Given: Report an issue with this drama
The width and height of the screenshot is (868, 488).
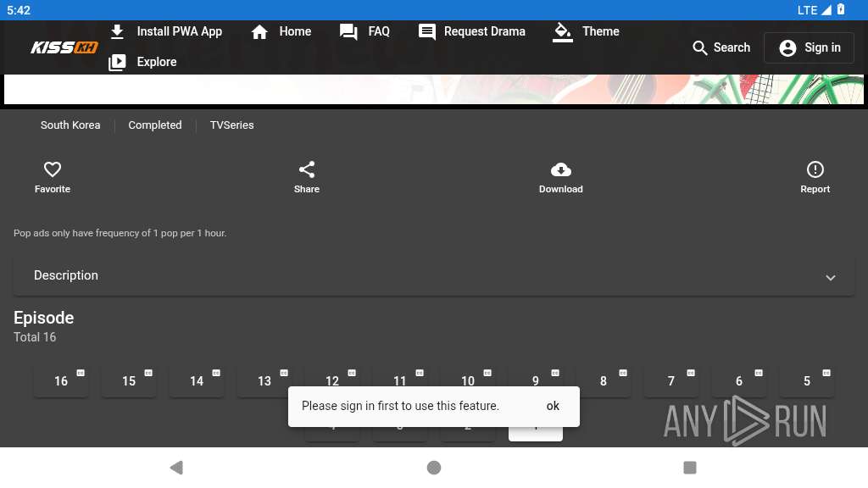Looking at the screenshot, I should (x=815, y=177).
